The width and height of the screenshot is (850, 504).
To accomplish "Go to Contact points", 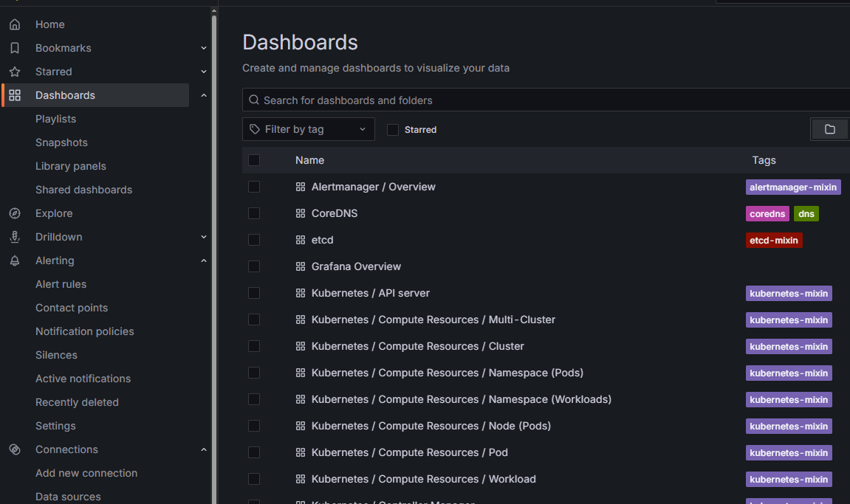I will (x=72, y=308).
